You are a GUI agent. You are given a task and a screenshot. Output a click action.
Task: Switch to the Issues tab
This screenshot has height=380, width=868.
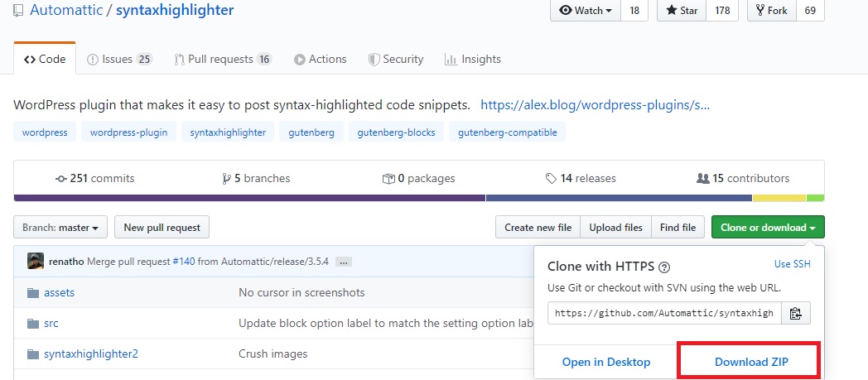point(119,59)
